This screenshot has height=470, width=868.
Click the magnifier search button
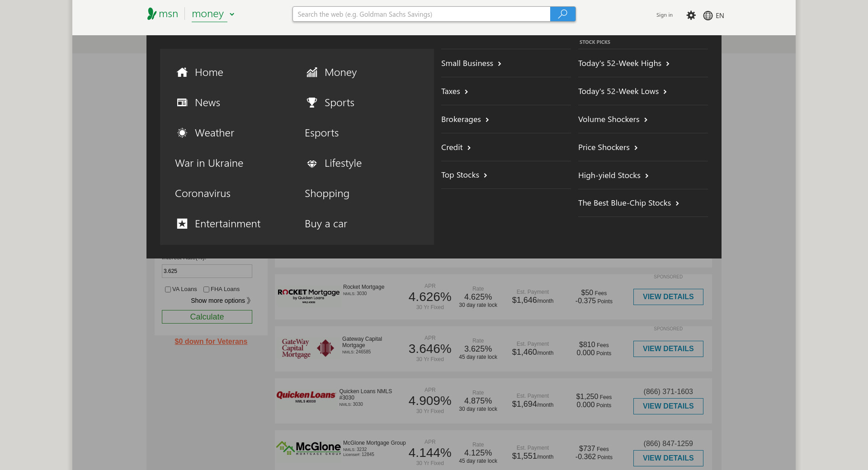tap(562, 14)
